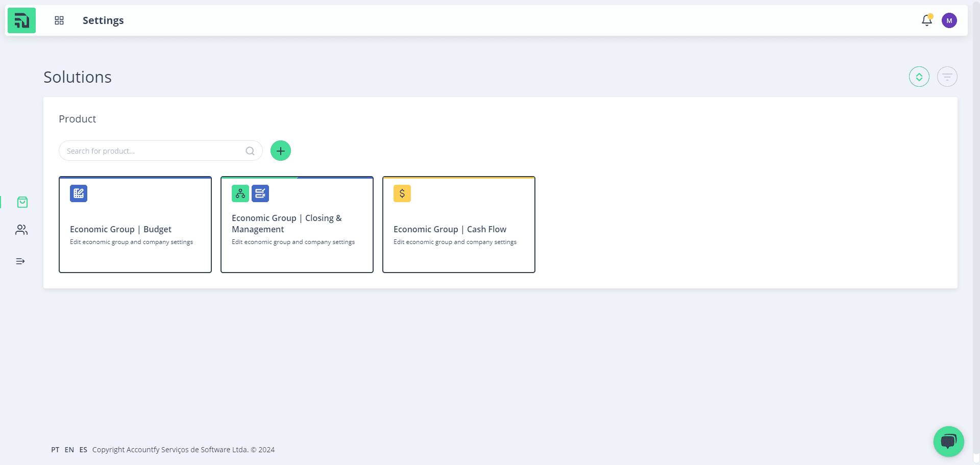Click the search magnifier icon
The image size is (980, 465).
[250, 151]
